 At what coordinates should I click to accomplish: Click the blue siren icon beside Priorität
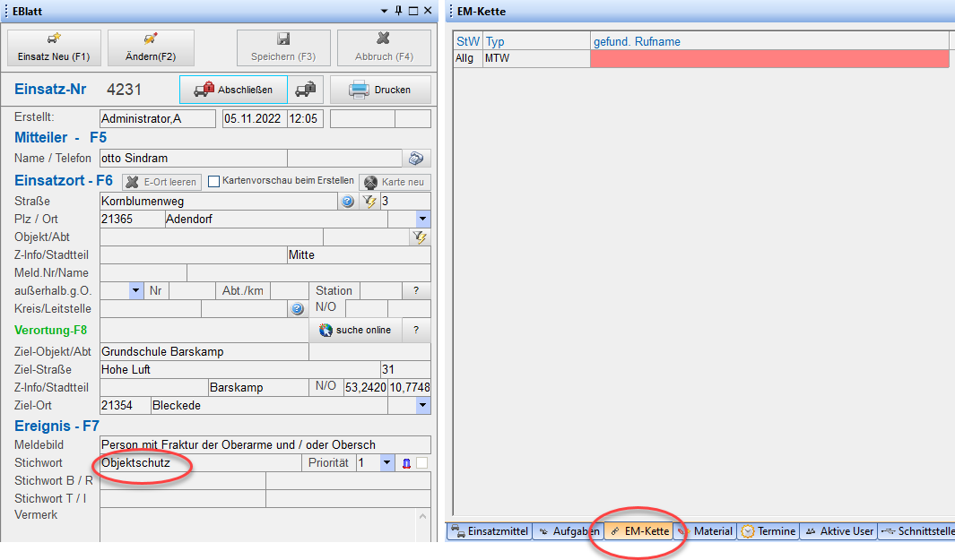pyautogui.click(x=405, y=463)
